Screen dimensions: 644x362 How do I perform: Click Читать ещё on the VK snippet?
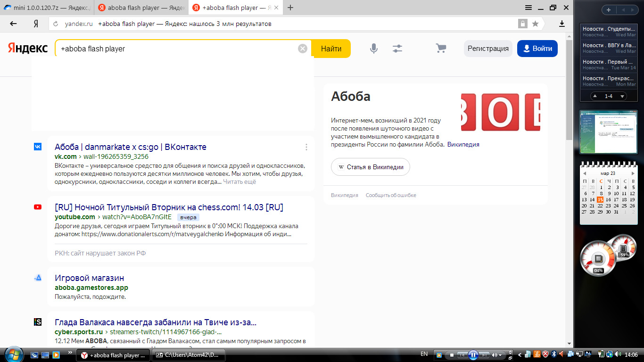[x=239, y=182]
